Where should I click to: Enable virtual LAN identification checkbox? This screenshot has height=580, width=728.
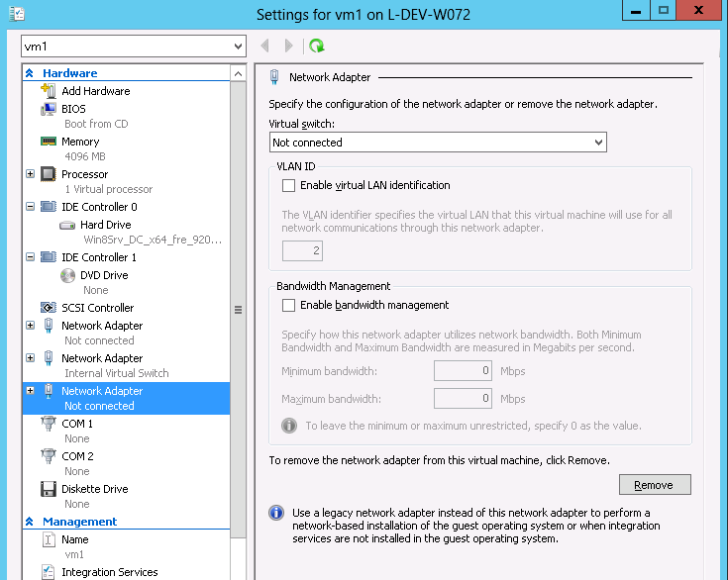tap(289, 185)
